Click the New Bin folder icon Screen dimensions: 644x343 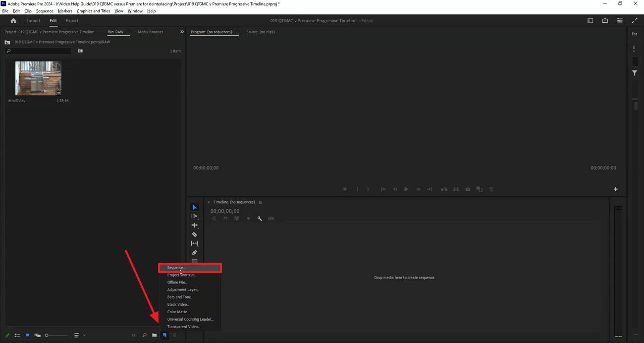pos(155,335)
